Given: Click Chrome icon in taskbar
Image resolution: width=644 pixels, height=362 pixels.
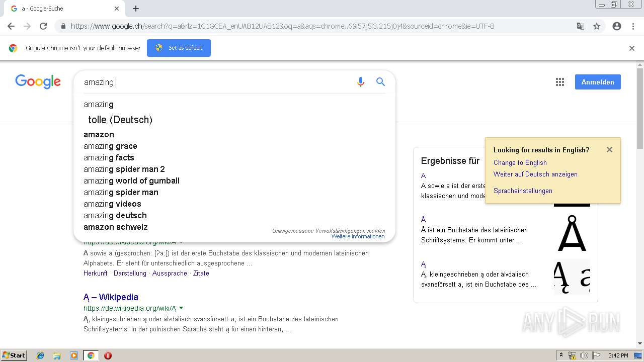Looking at the screenshot, I should (x=91, y=355).
